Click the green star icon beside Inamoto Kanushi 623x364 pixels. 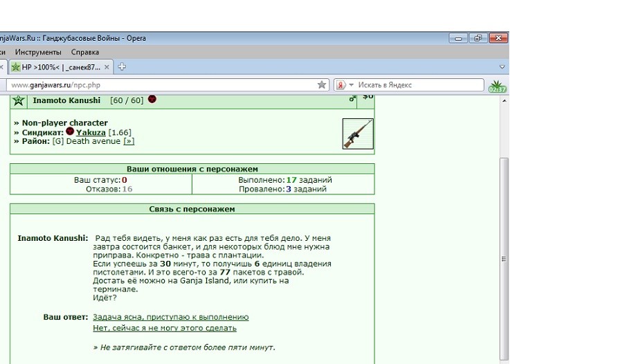[x=18, y=100]
